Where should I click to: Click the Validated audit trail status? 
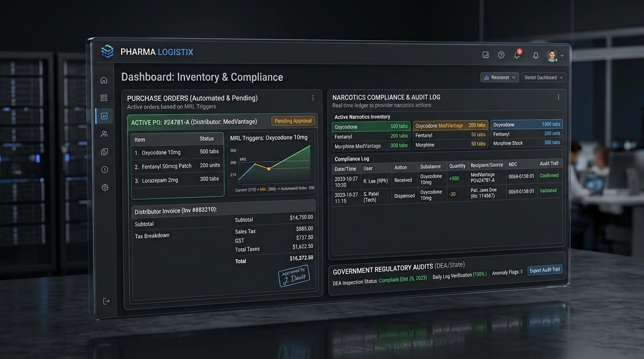[x=548, y=190]
